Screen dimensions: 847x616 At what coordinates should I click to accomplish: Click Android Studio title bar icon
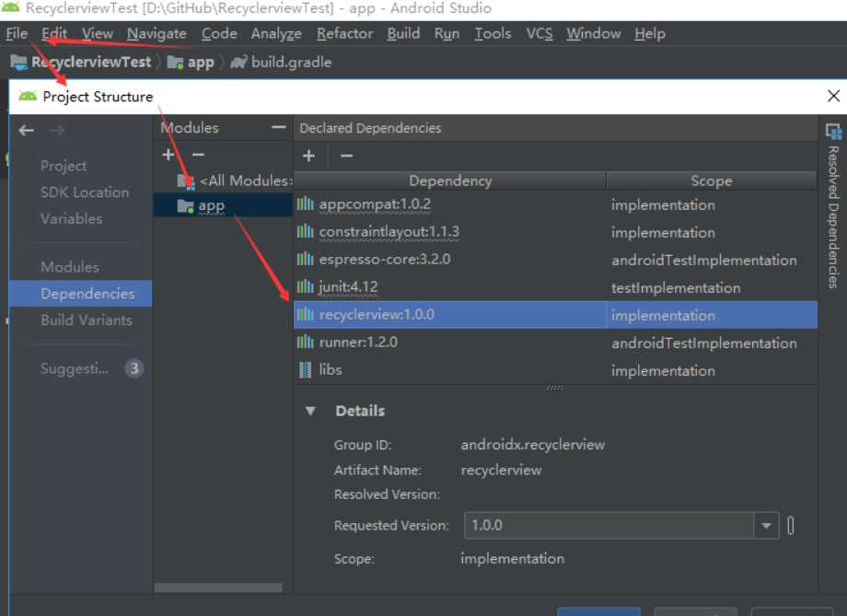(10, 7)
